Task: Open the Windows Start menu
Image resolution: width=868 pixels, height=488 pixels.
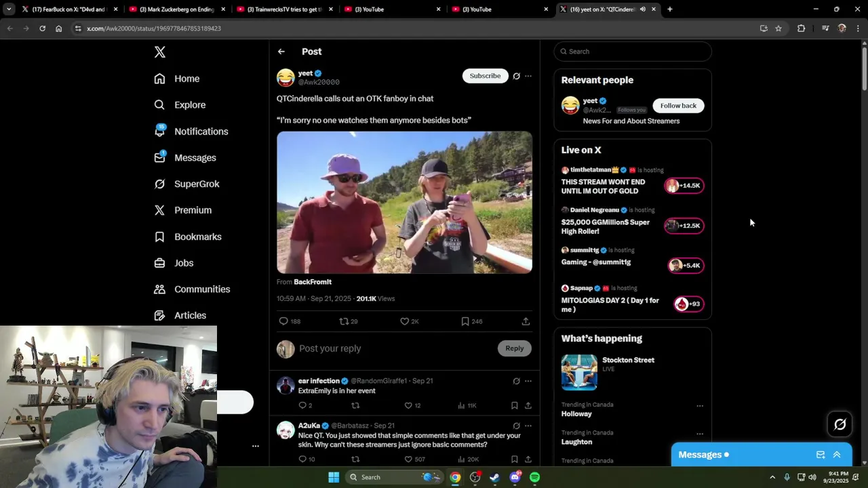Action: click(x=334, y=477)
